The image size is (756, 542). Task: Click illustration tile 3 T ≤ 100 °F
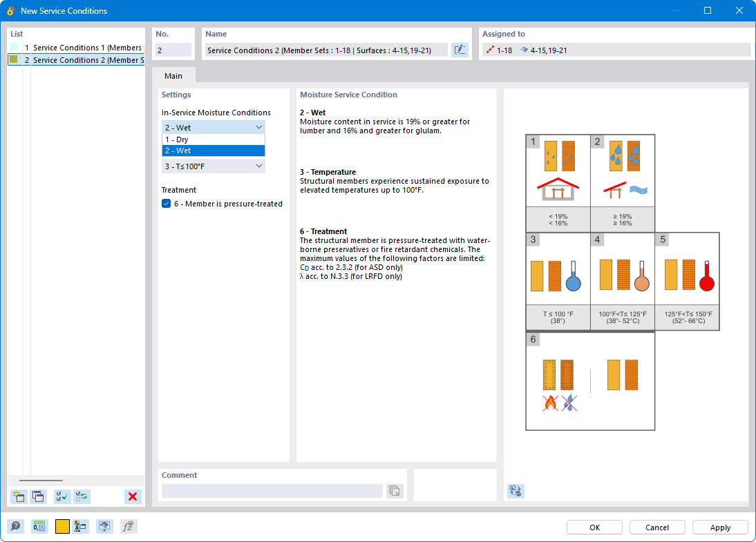(558, 282)
